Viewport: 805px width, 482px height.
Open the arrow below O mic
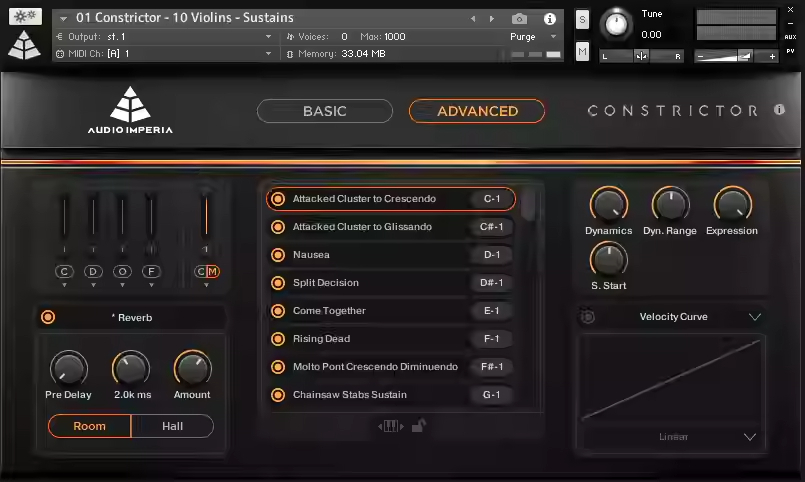[122, 285]
